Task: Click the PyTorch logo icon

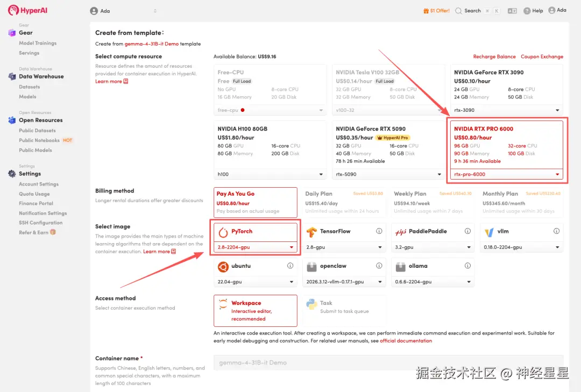Action: coord(223,232)
